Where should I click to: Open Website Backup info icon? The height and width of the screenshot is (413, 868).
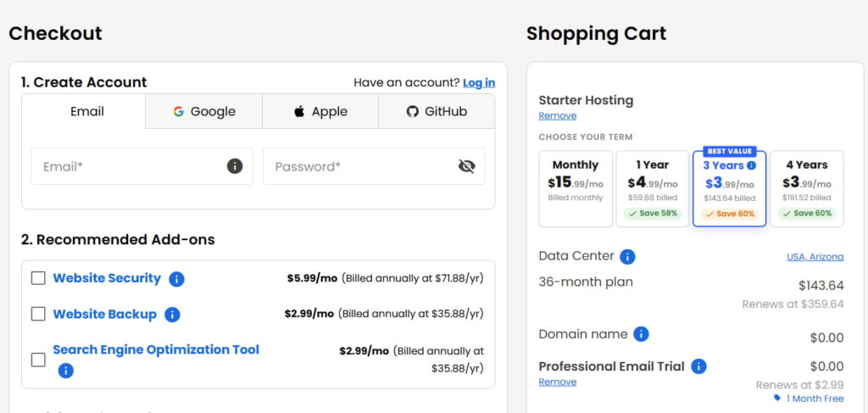pyautogui.click(x=172, y=315)
